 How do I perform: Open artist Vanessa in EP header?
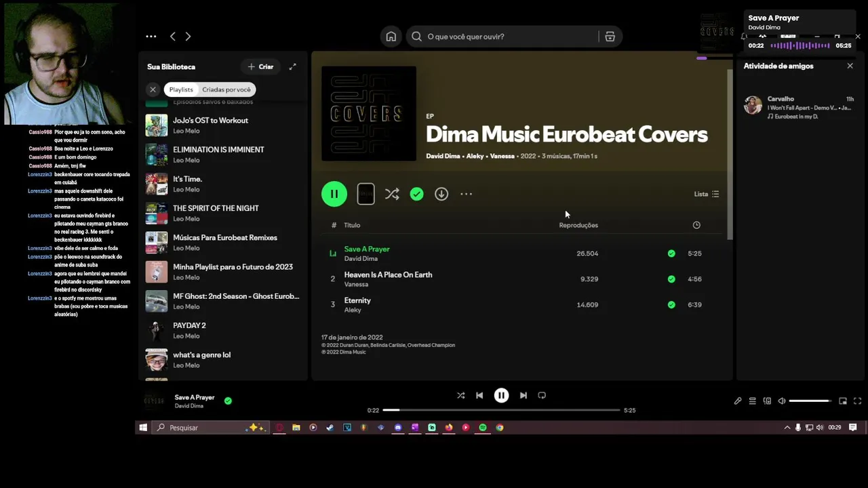502,156
